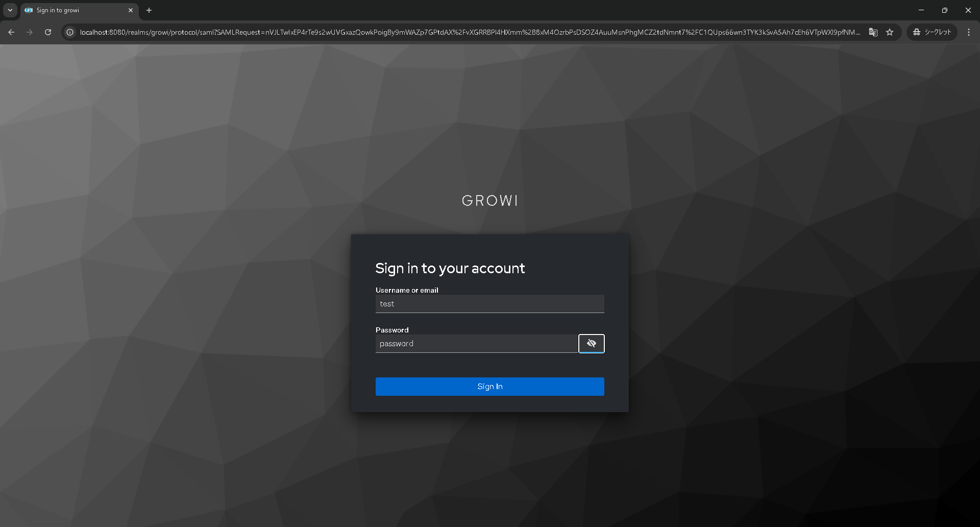Screen dimensions: 980x527
Task: Focus the Password input field
Action: coord(477,344)
